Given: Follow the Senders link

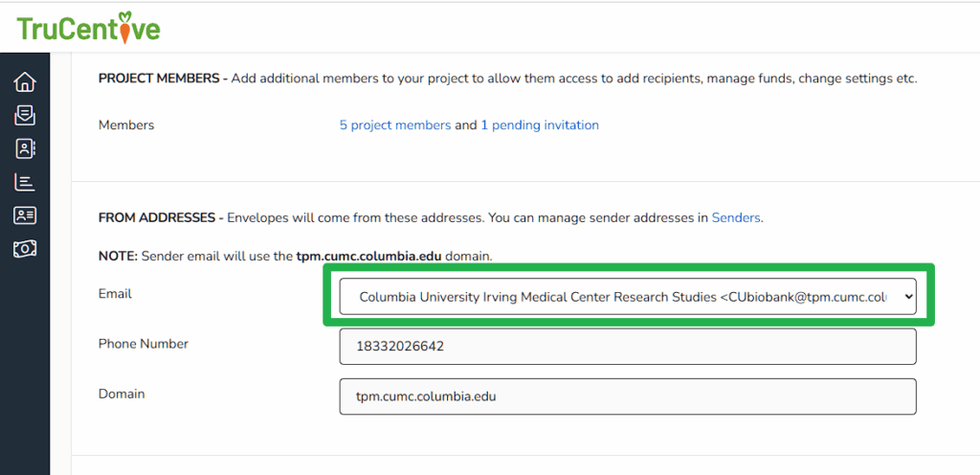Looking at the screenshot, I should (x=735, y=218).
